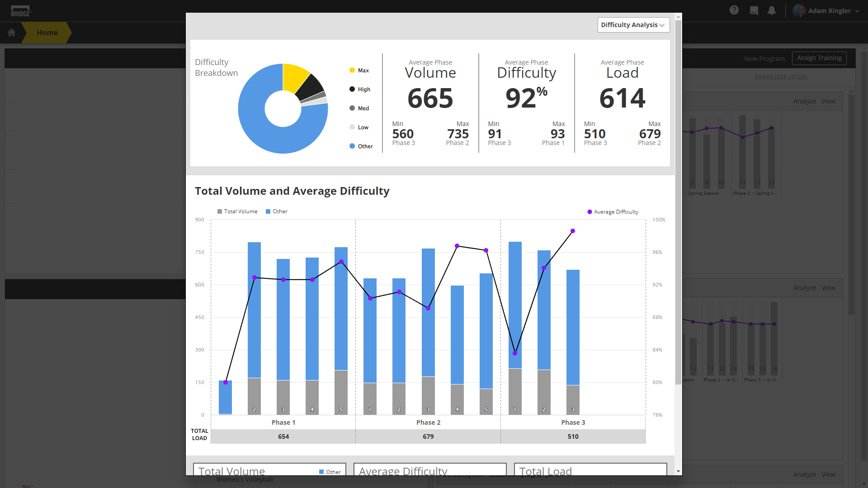Click the Bridge logo icon
868x488 pixels.
20,11
